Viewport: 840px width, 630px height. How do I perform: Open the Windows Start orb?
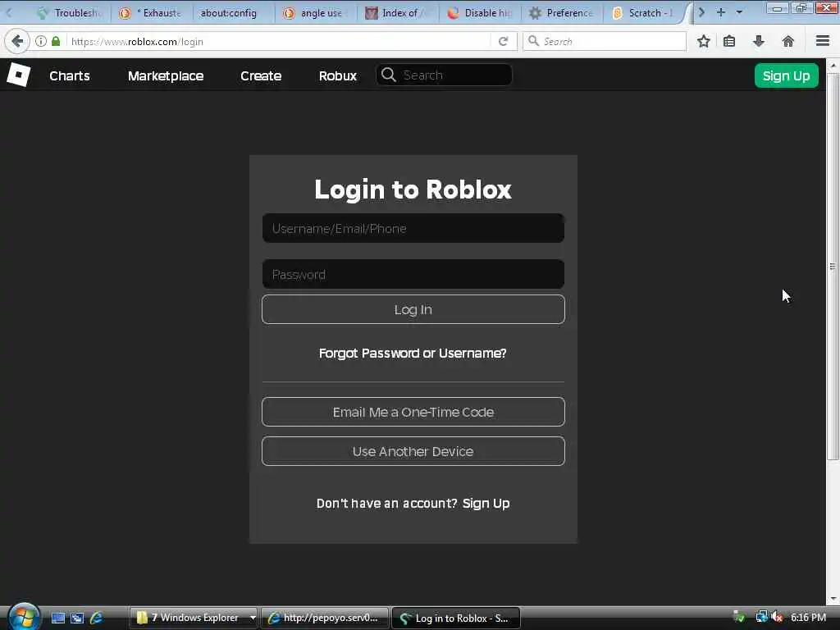(x=24, y=616)
